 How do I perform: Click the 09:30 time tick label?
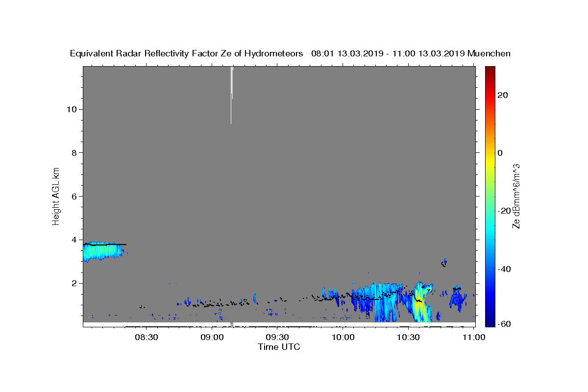click(278, 337)
